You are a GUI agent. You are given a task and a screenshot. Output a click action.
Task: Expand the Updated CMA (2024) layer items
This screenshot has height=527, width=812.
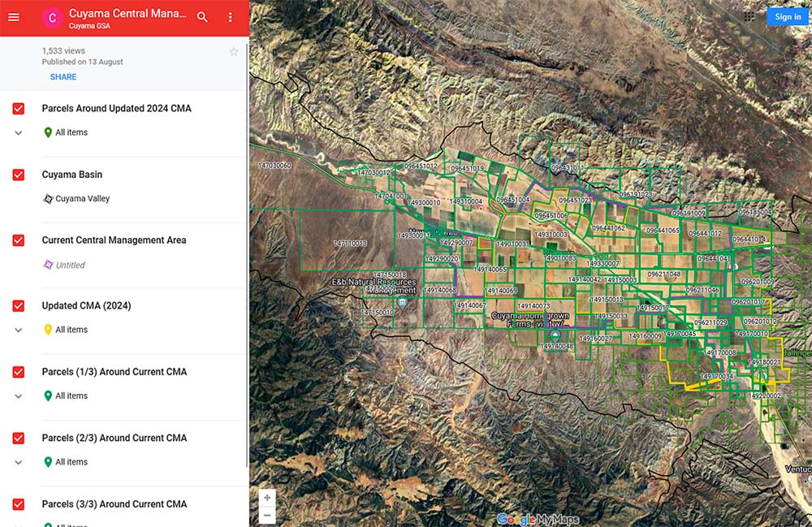pyautogui.click(x=17, y=330)
